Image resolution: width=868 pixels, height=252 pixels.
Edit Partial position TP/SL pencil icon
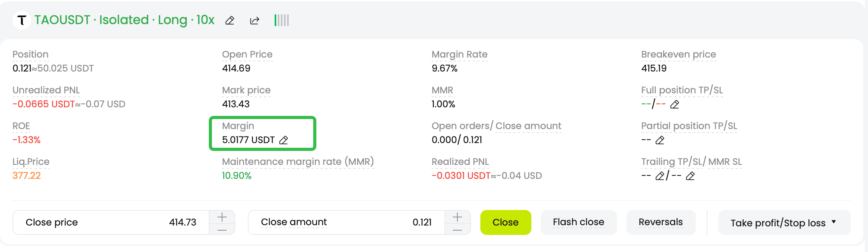click(x=660, y=140)
